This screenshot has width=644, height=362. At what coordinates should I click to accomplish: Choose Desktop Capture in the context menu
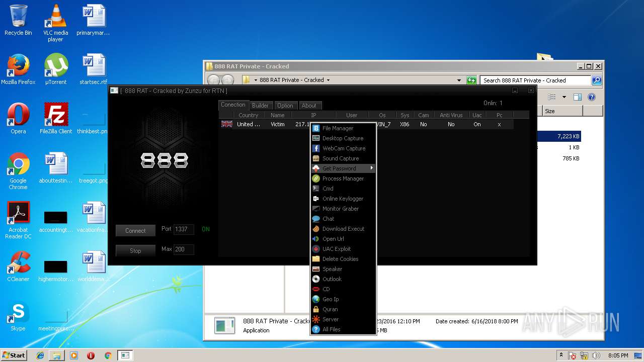[x=343, y=138]
